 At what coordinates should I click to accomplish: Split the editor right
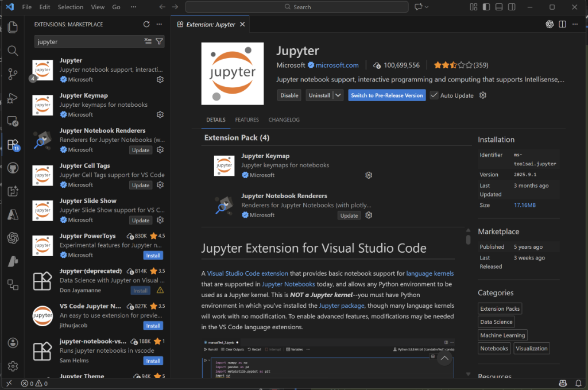562,24
